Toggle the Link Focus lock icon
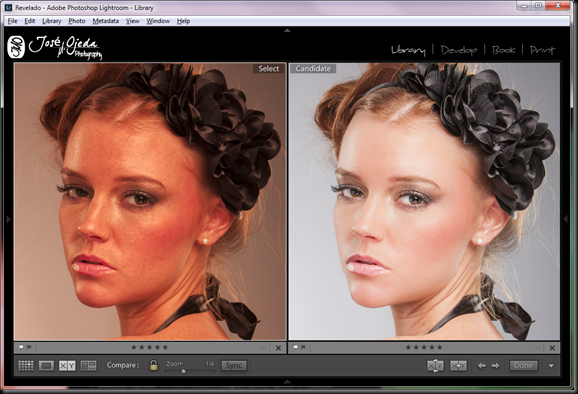Image resolution: width=578 pixels, height=394 pixels. click(153, 365)
